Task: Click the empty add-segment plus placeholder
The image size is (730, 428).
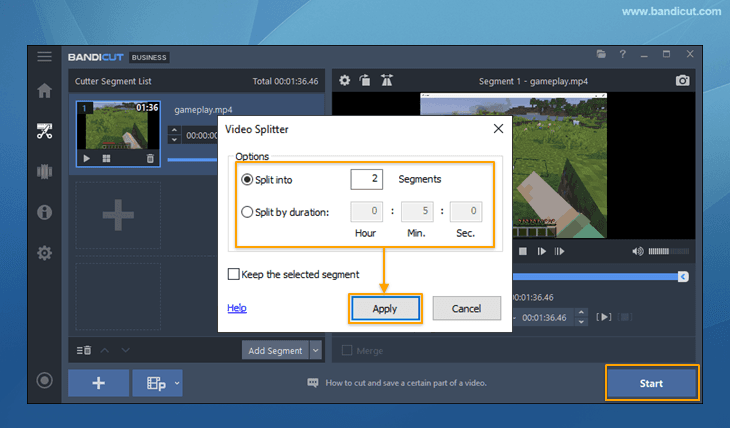Action: coord(118,215)
